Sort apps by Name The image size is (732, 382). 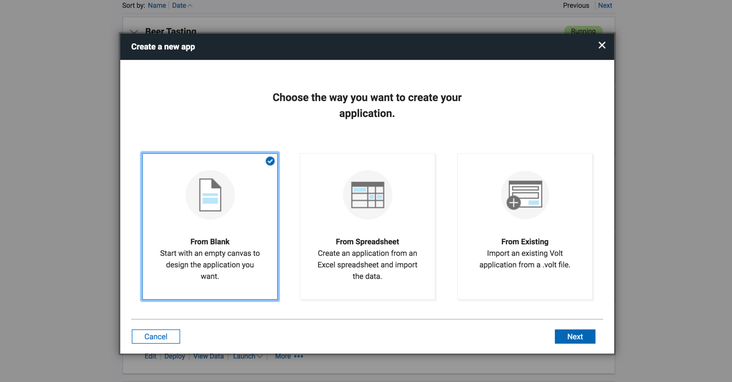pyautogui.click(x=156, y=6)
